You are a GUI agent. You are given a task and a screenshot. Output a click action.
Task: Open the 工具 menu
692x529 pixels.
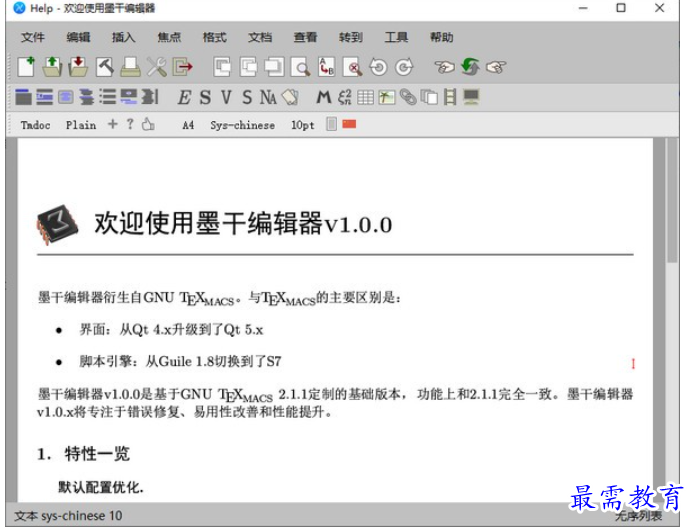click(x=396, y=38)
